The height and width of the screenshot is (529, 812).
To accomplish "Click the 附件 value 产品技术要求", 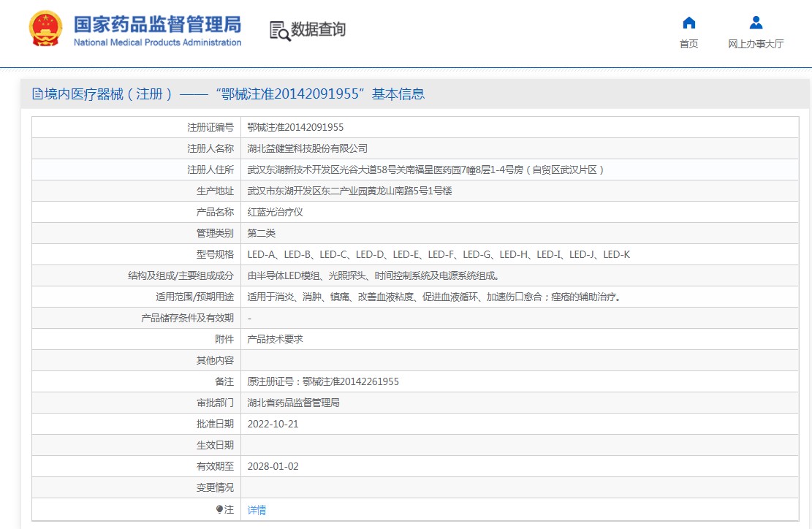I will click(275, 340).
